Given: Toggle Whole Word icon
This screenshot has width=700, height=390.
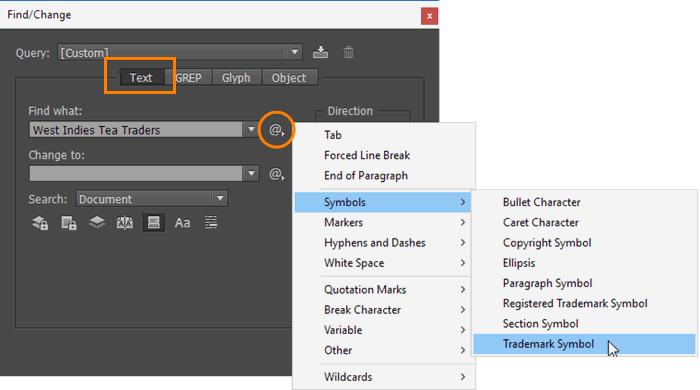Looking at the screenshot, I should (211, 222).
